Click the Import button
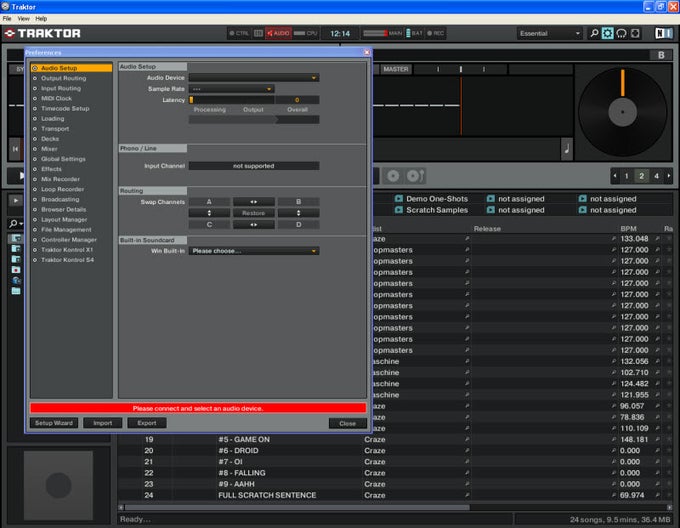This screenshot has height=528, width=680. tap(103, 423)
